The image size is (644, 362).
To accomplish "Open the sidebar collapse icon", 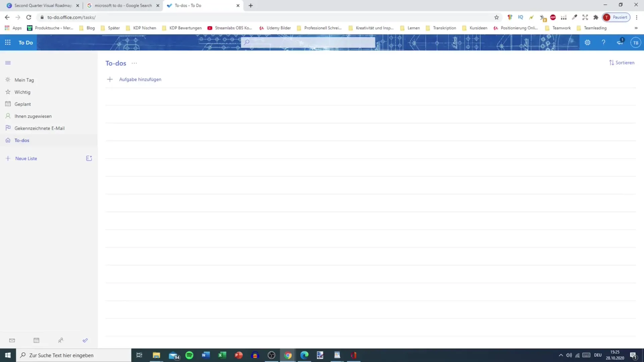I will [x=8, y=62].
